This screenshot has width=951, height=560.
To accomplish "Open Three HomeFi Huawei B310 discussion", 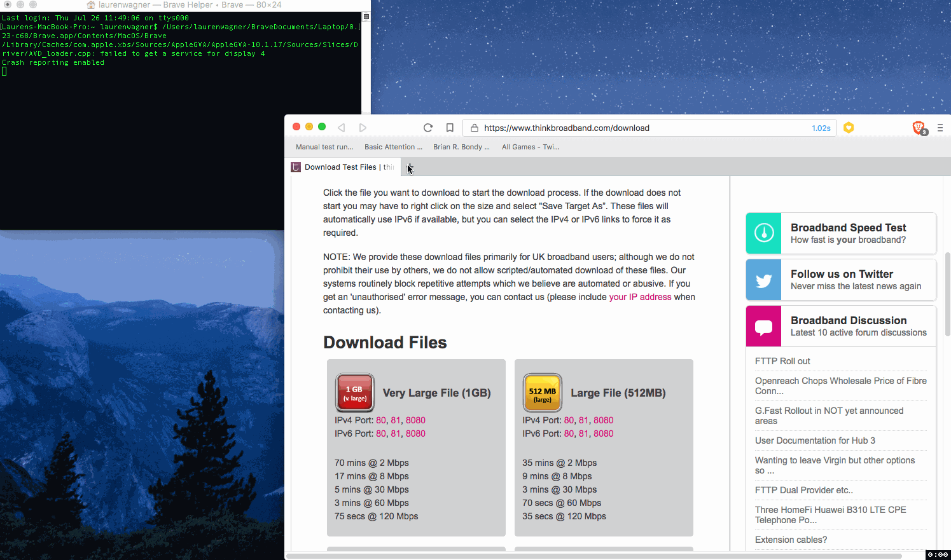I will point(830,515).
